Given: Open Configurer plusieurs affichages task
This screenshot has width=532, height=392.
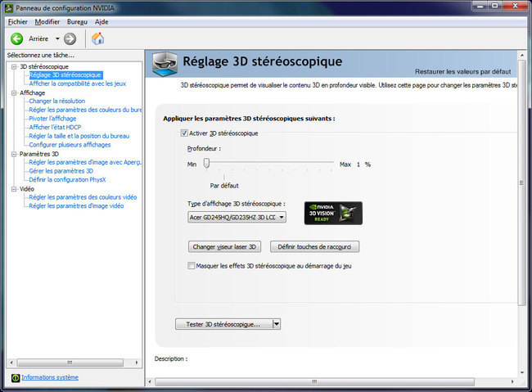Looking at the screenshot, I should pyautogui.click(x=70, y=145).
